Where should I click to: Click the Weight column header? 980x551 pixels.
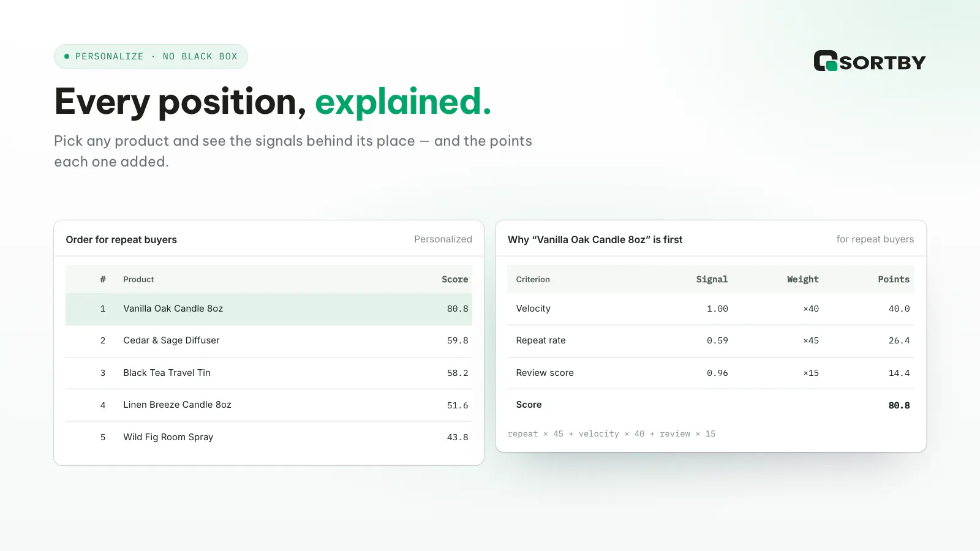point(803,279)
